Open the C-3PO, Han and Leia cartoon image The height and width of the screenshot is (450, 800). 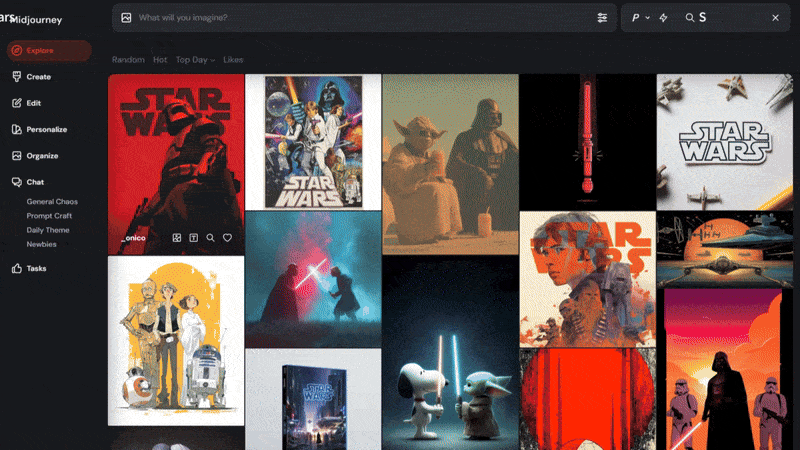point(176,341)
